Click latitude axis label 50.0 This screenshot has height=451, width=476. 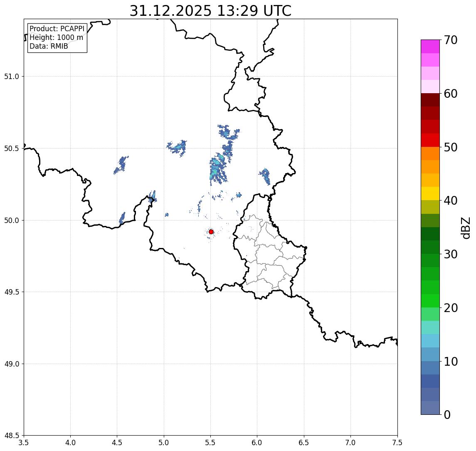[12, 221]
